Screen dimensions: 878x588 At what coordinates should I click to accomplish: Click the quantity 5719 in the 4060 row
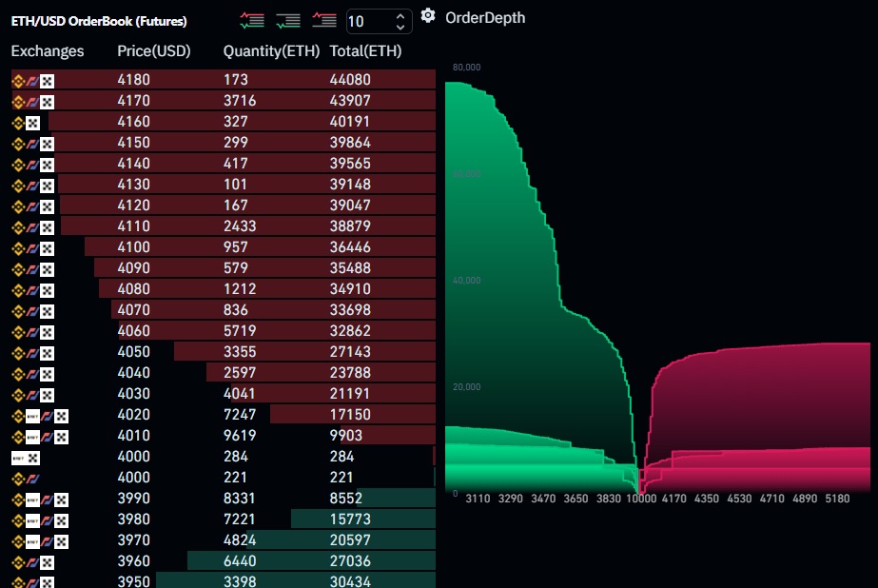coord(240,331)
